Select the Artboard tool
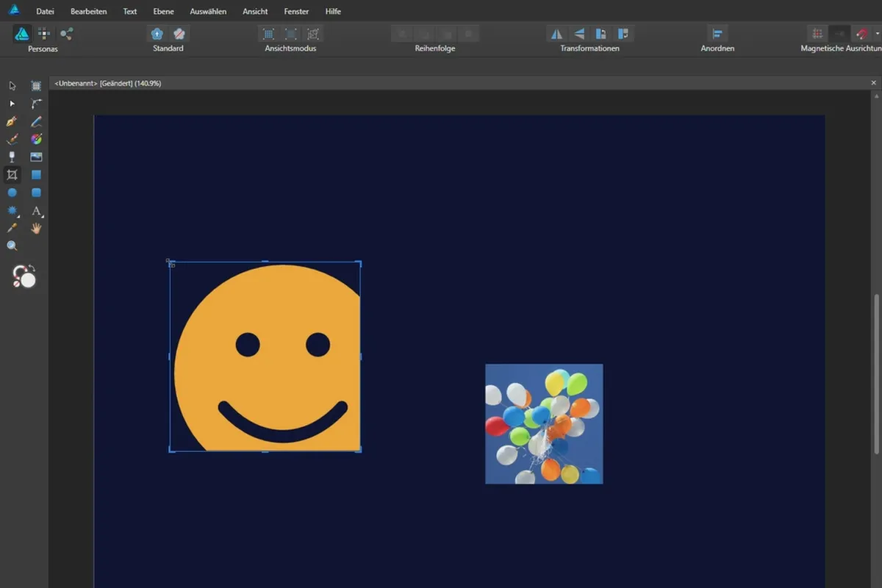 [x=36, y=86]
